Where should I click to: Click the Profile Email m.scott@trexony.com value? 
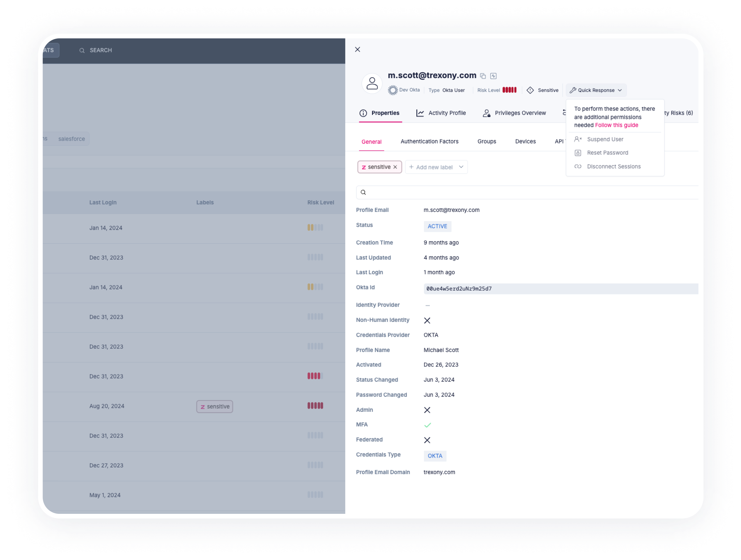(x=451, y=210)
